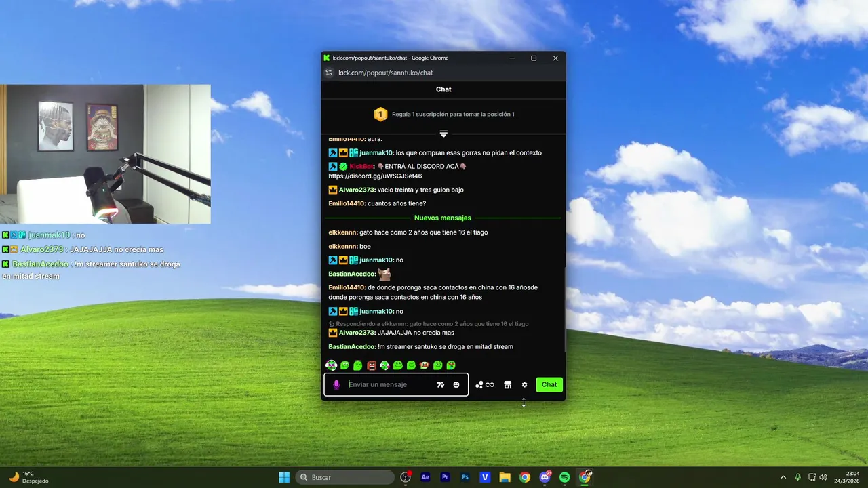
Task: Show hidden system tray icons chevron
Action: (783, 477)
